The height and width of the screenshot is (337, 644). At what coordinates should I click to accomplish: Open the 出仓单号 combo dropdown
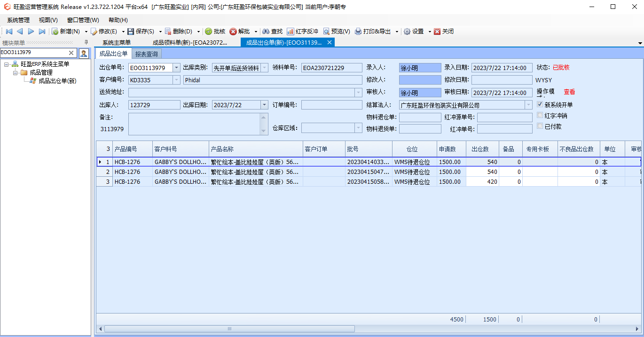point(177,68)
